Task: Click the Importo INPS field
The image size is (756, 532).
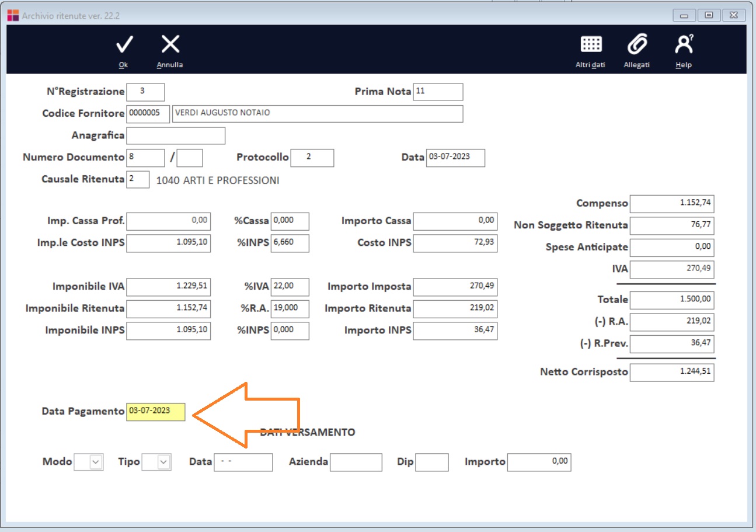Action: pos(455,331)
